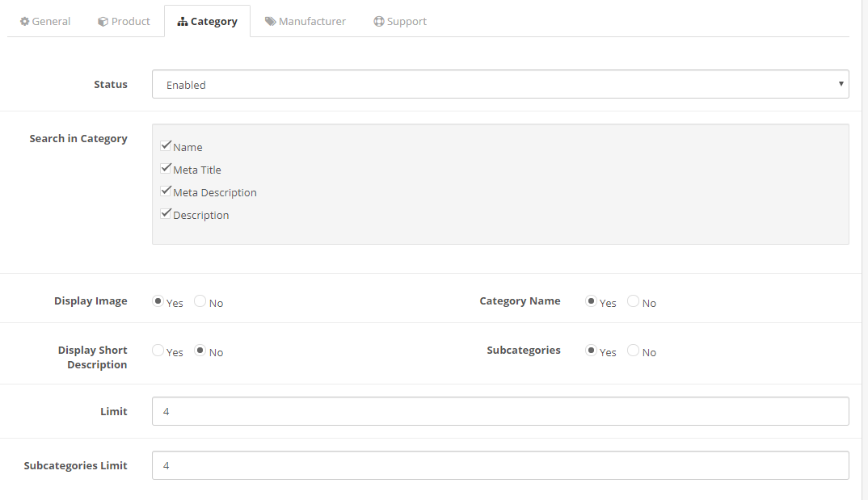Click the Limit input field
This screenshot has height=500, width=868.
[x=499, y=411]
